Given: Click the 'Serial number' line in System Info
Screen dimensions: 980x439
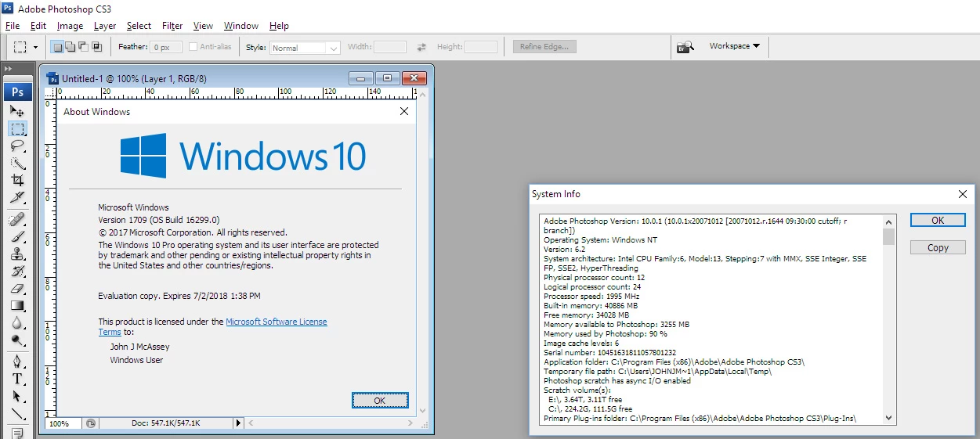Looking at the screenshot, I should tap(609, 353).
